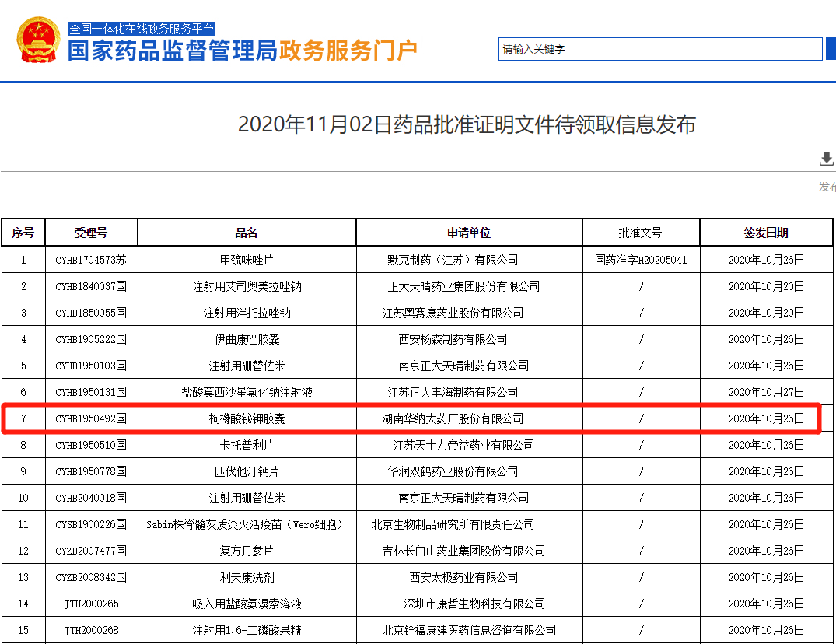Select drug name 复方丹参片

coord(247,551)
